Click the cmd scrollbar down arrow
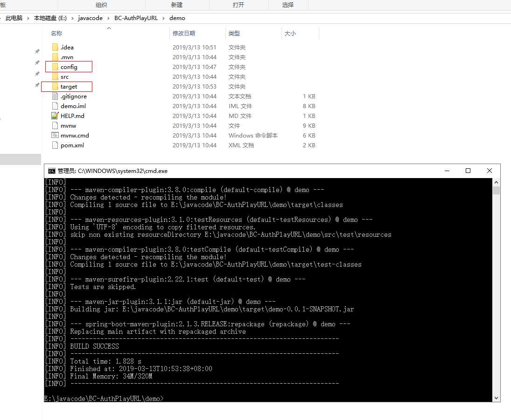 click(496, 398)
